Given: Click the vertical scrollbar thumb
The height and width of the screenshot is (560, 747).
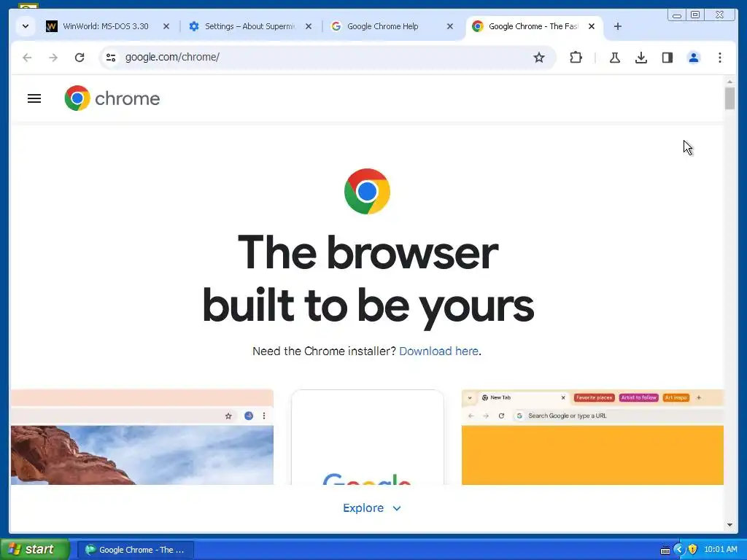Looking at the screenshot, I should [x=729, y=98].
